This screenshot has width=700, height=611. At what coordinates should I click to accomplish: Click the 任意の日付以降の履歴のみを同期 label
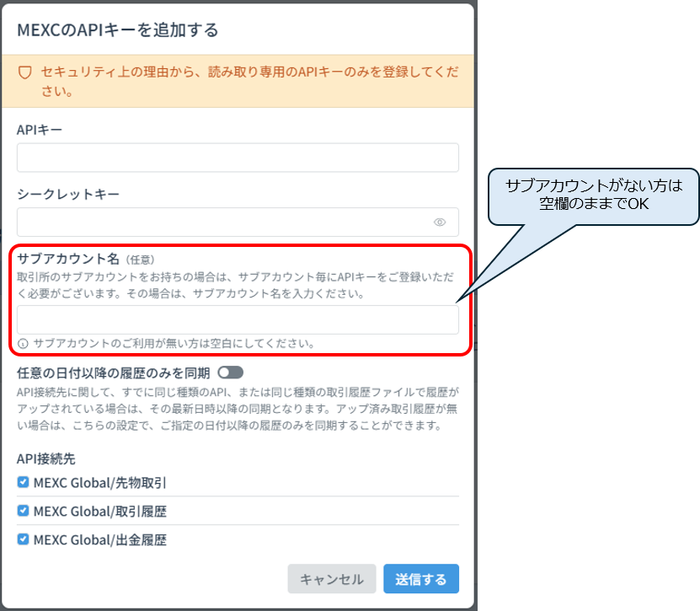click(x=114, y=373)
